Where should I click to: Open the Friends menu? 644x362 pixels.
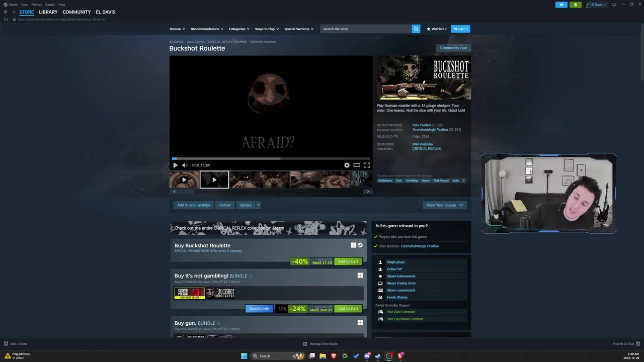37,5
